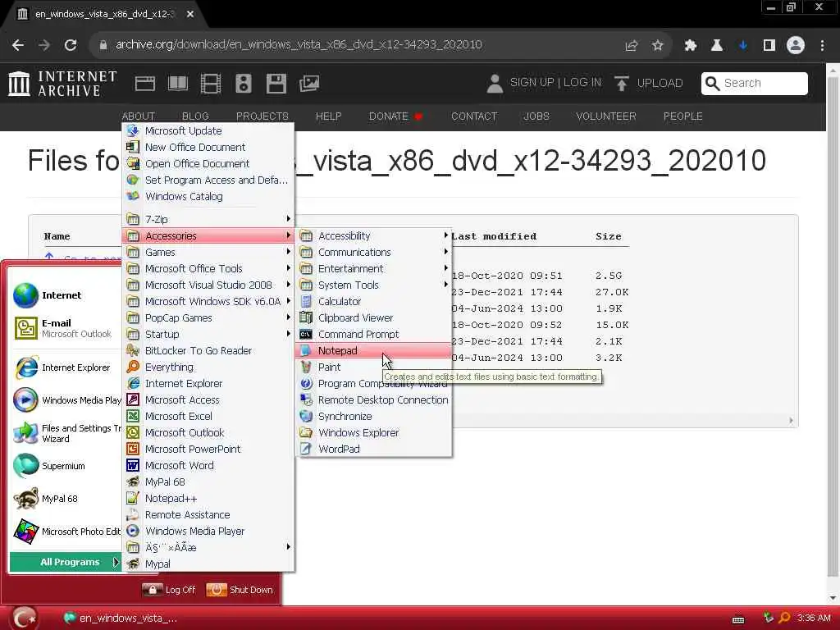Expand Microsoft Visual Studio 2008 submenu
Image resolution: width=840 pixels, height=630 pixels.
point(209,285)
